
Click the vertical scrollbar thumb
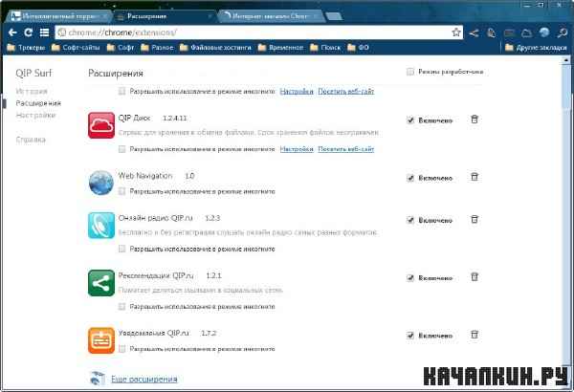point(566,87)
